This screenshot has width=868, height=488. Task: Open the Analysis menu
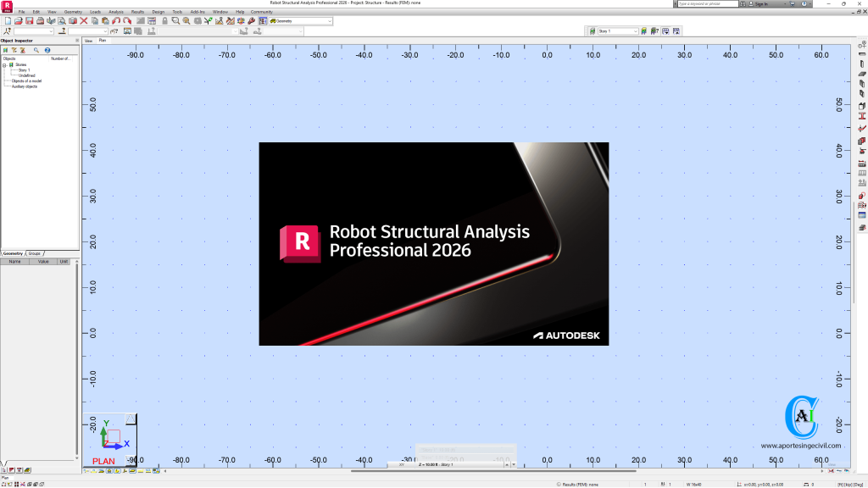(x=116, y=12)
